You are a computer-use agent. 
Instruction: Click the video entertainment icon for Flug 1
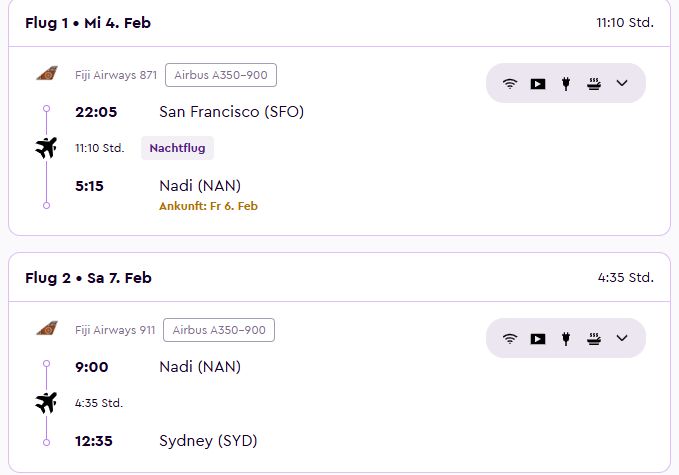(x=538, y=84)
